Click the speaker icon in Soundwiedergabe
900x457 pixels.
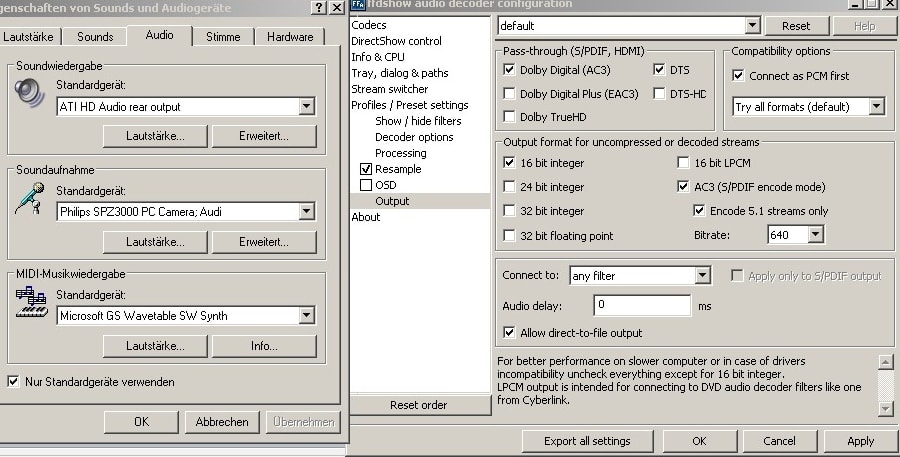coord(29,93)
